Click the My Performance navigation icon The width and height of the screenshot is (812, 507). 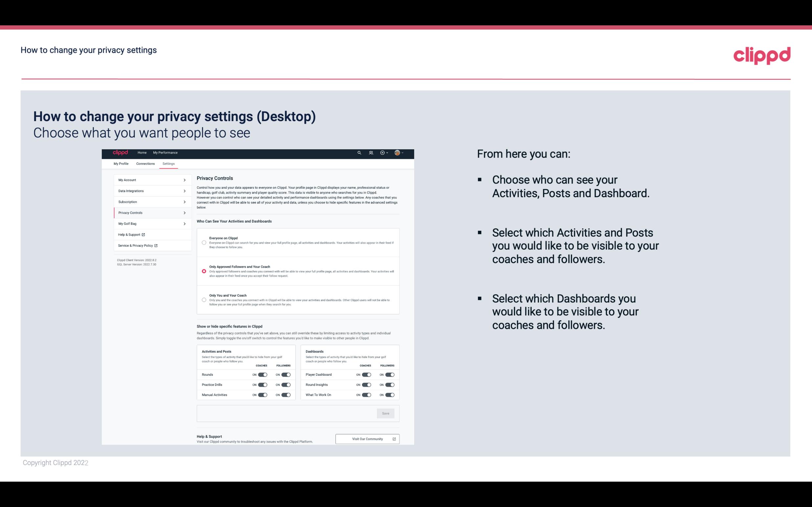point(166,153)
